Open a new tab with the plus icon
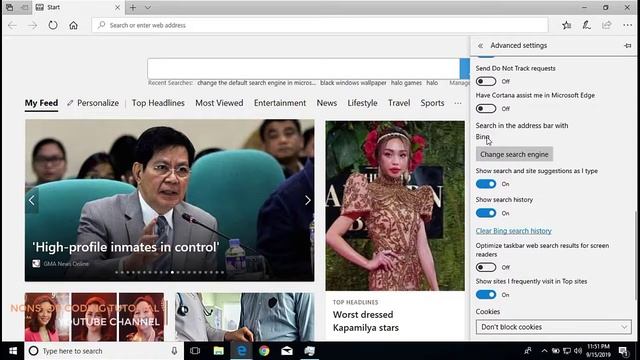This screenshot has height=360, width=640. click(x=133, y=7)
